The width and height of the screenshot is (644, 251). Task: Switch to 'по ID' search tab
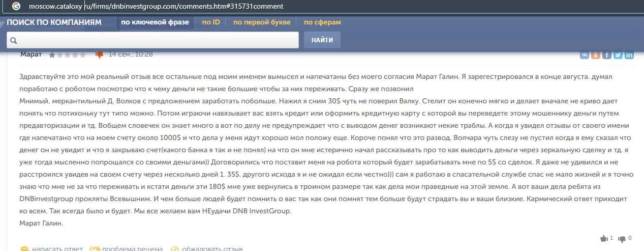click(211, 22)
